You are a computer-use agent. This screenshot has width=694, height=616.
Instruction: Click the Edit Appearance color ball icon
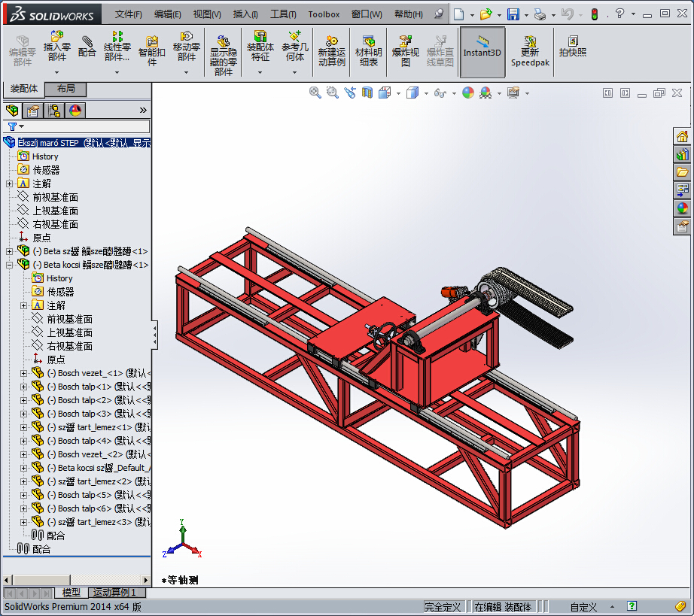coord(468,93)
